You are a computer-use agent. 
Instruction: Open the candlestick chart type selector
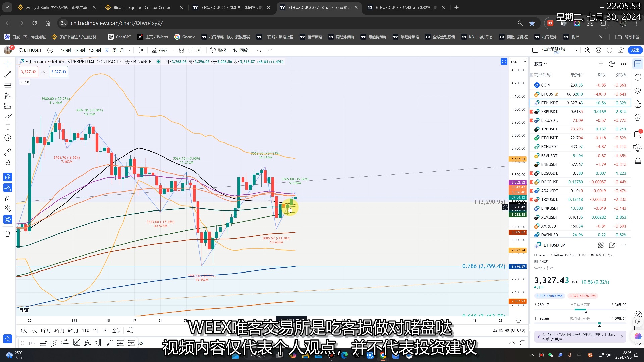tap(141, 50)
